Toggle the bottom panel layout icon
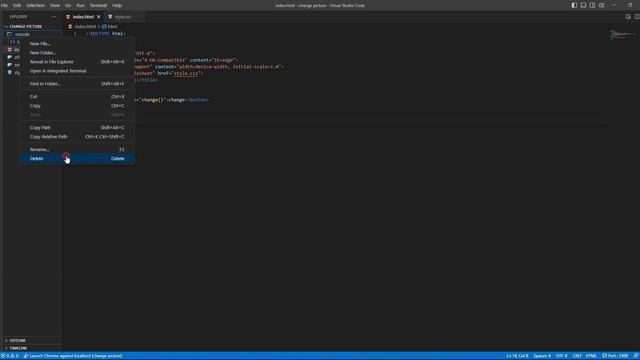Image resolution: width=640 pixels, height=360 pixels. tap(583, 5)
